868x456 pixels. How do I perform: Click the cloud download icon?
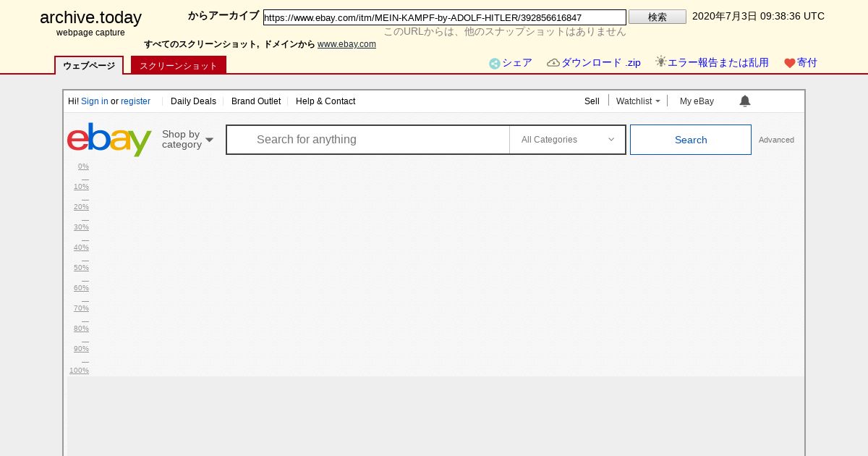click(x=553, y=63)
